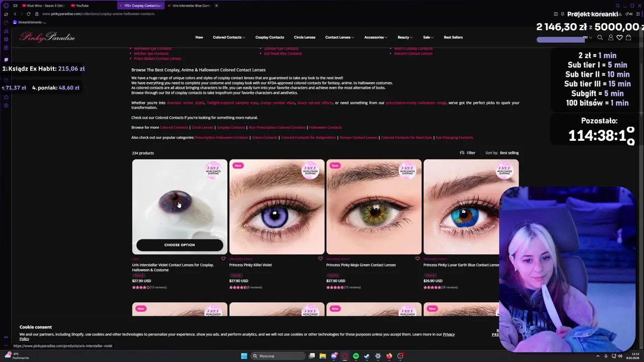Image resolution: width=644 pixels, height=362 pixels.
Task: Click Choose Option on Uris Violet lens
Action: [180, 245]
